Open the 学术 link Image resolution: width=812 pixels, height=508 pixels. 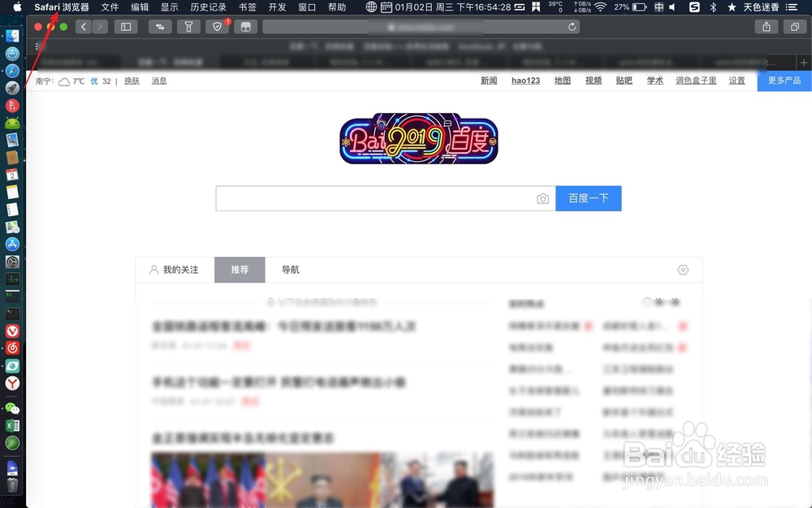point(655,80)
